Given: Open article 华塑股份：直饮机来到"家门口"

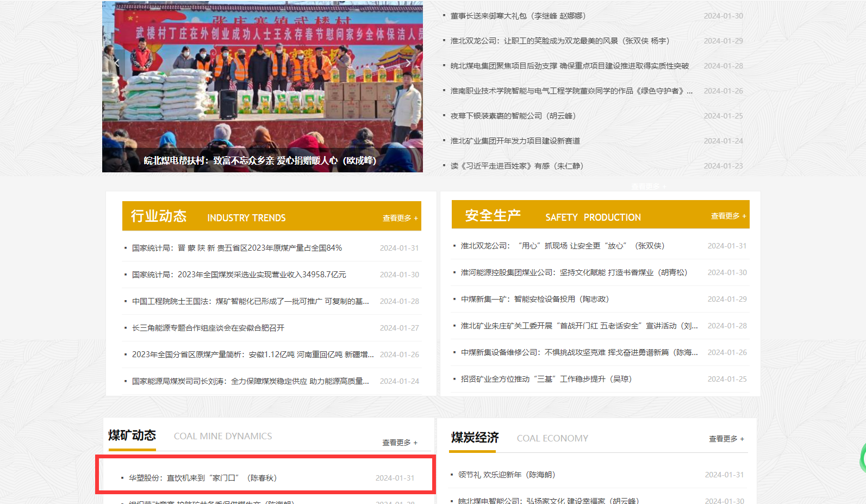Looking at the screenshot, I should (x=203, y=478).
